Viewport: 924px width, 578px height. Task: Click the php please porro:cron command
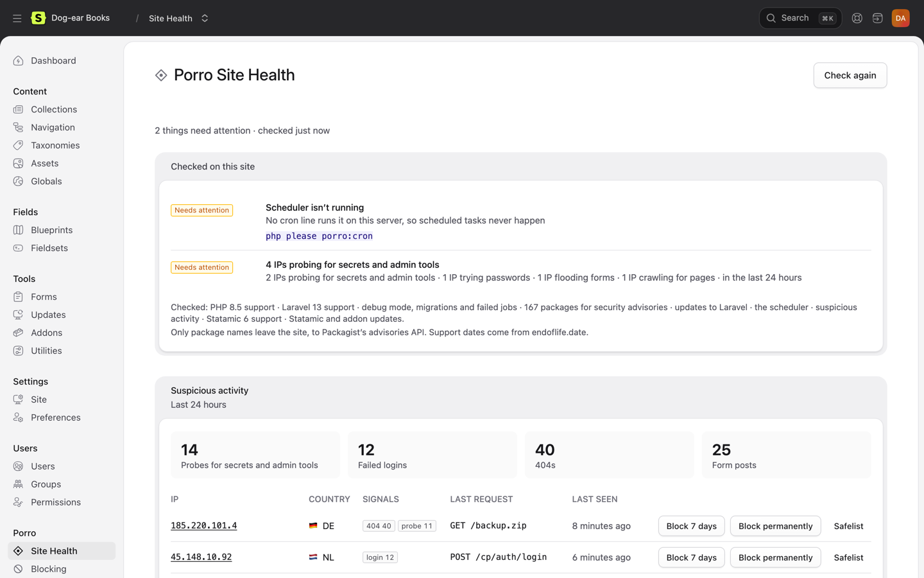click(x=319, y=236)
